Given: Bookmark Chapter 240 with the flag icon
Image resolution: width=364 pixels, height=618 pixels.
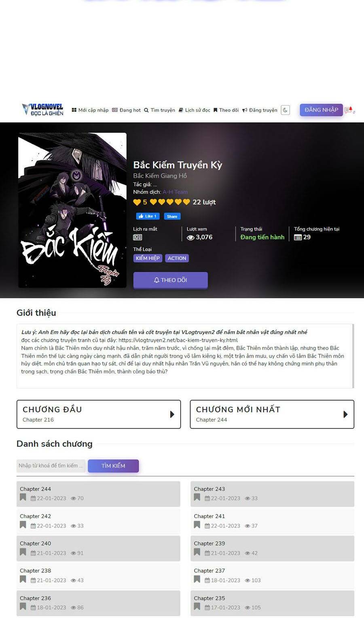Looking at the screenshot, I should [x=23, y=552].
